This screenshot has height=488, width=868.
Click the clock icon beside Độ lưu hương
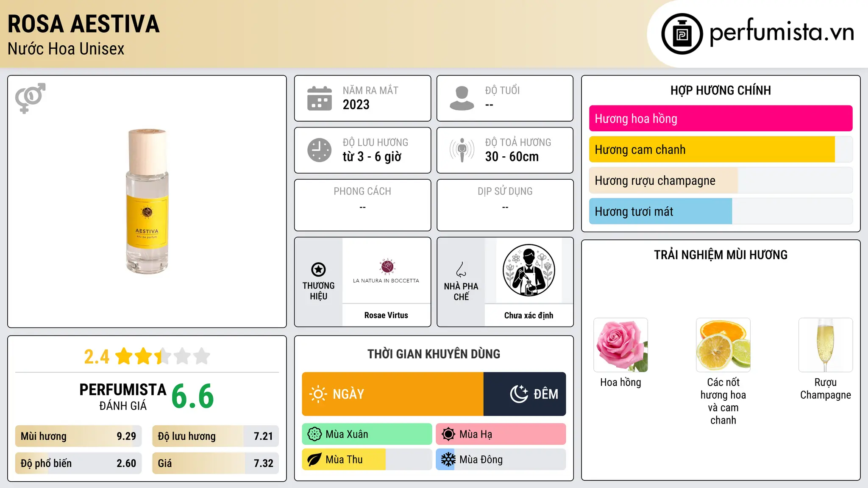pyautogui.click(x=320, y=150)
